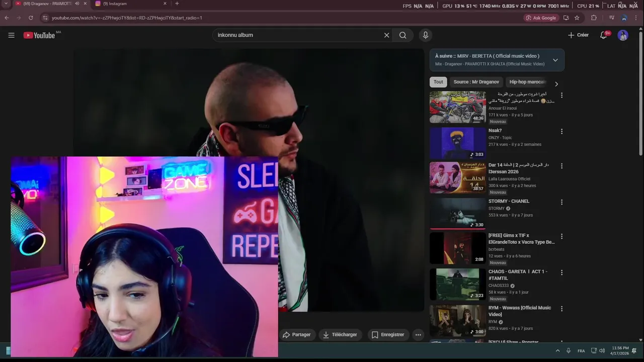Click the Télécharger download button
644x362 pixels.
340,335
